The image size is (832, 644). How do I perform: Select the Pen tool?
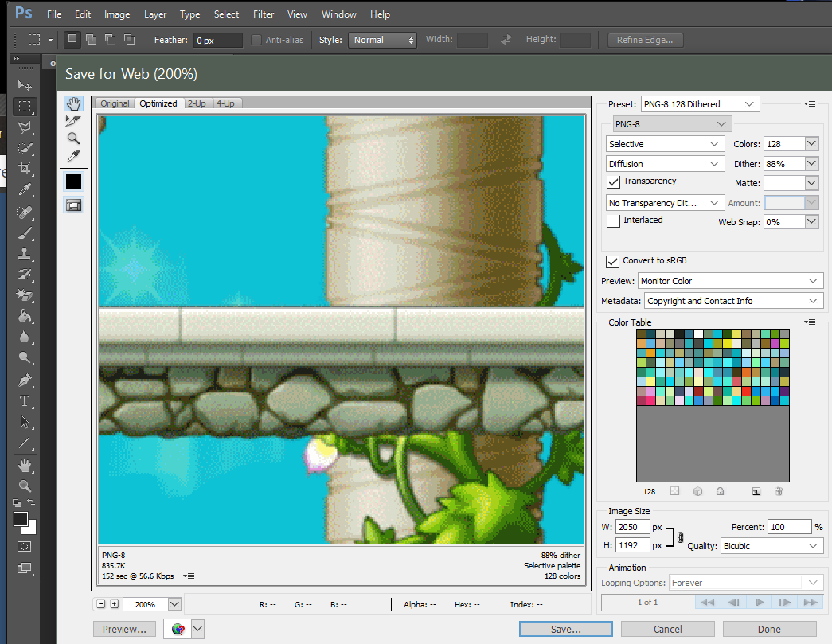(25, 381)
